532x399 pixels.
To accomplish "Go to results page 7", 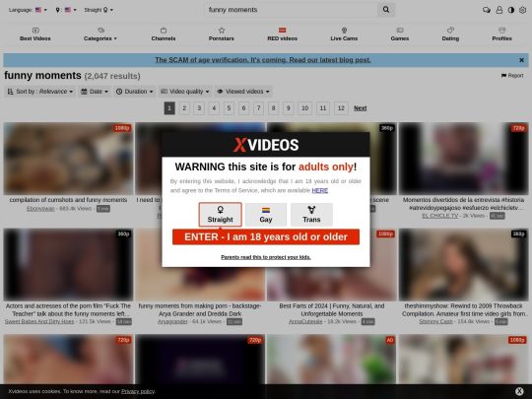I will [x=258, y=108].
